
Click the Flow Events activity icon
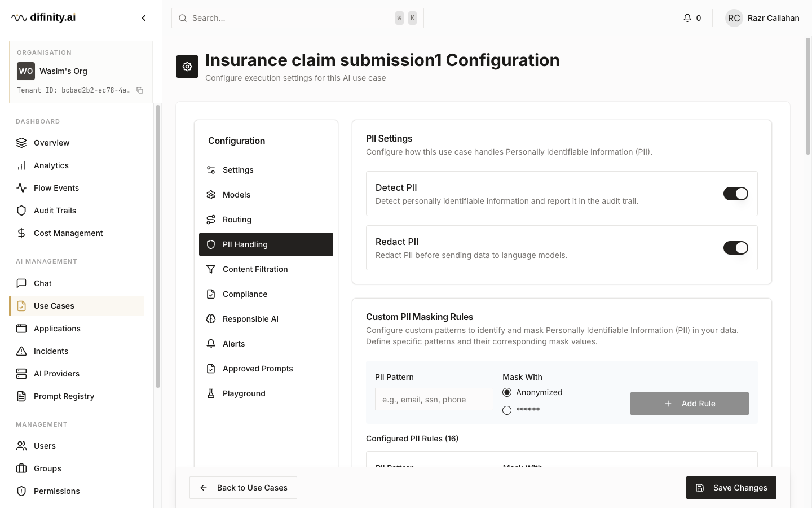pyautogui.click(x=21, y=188)
